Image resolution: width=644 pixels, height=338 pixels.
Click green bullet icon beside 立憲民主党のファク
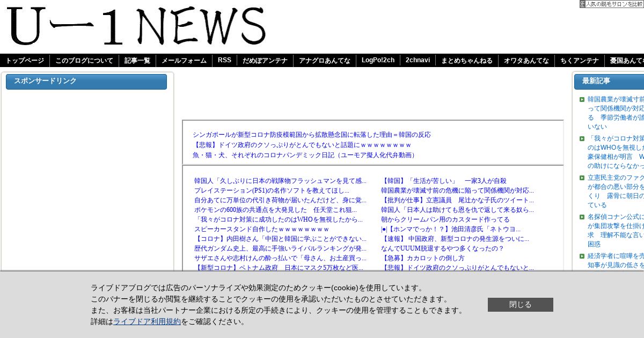coord(582,178)
